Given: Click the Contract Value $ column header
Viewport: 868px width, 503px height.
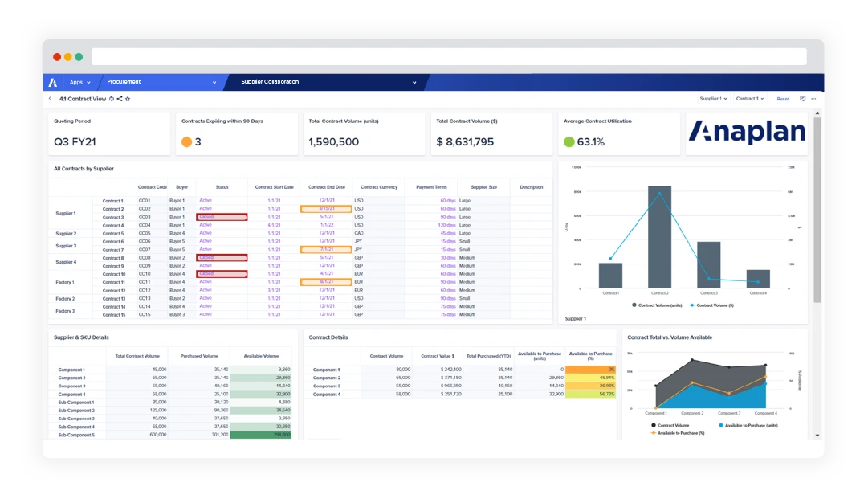Looking at the screenshot, I should click(438, 356).
